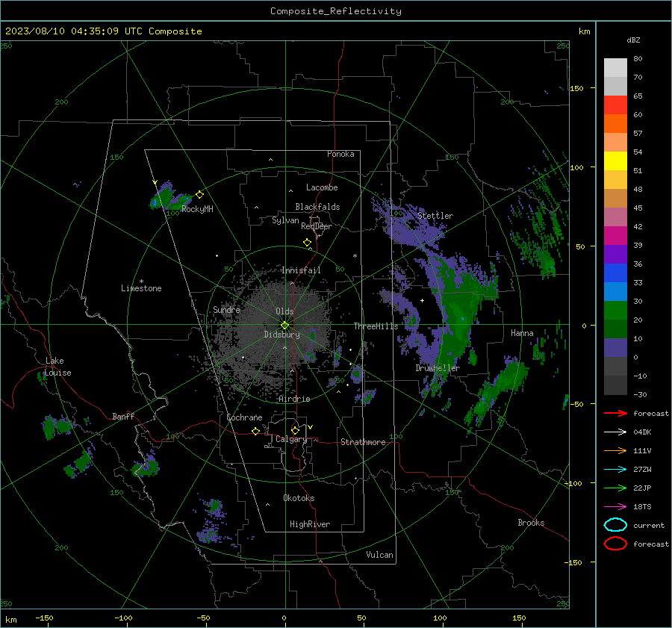The width and height of the screenshot is (672, 628).
Task: Click the yellow radar-site diamond at Olds
Action: (284, 326)
